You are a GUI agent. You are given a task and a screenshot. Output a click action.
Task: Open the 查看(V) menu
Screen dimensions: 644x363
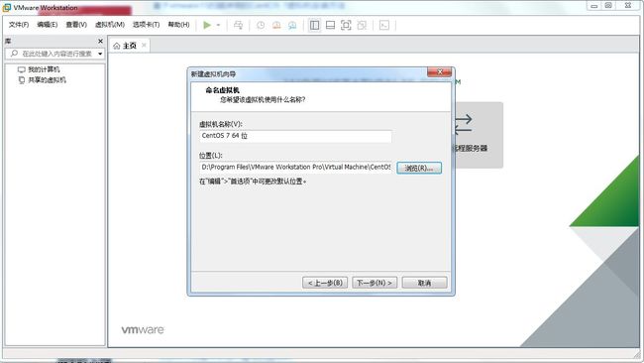coord(76,25)
